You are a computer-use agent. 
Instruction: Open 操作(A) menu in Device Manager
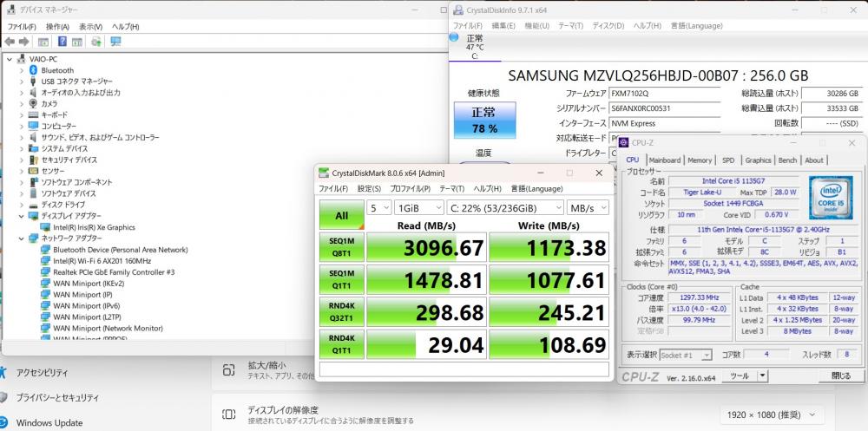click(x=57, y=27)
